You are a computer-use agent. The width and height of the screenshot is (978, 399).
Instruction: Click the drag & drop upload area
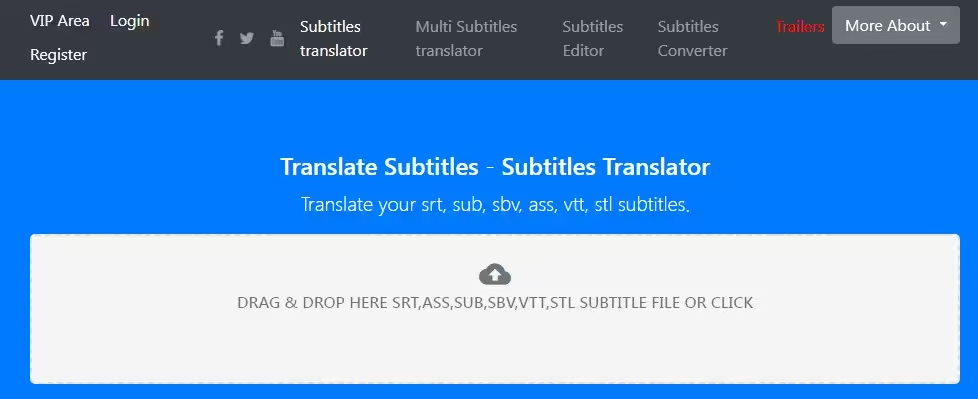[495, 309]
